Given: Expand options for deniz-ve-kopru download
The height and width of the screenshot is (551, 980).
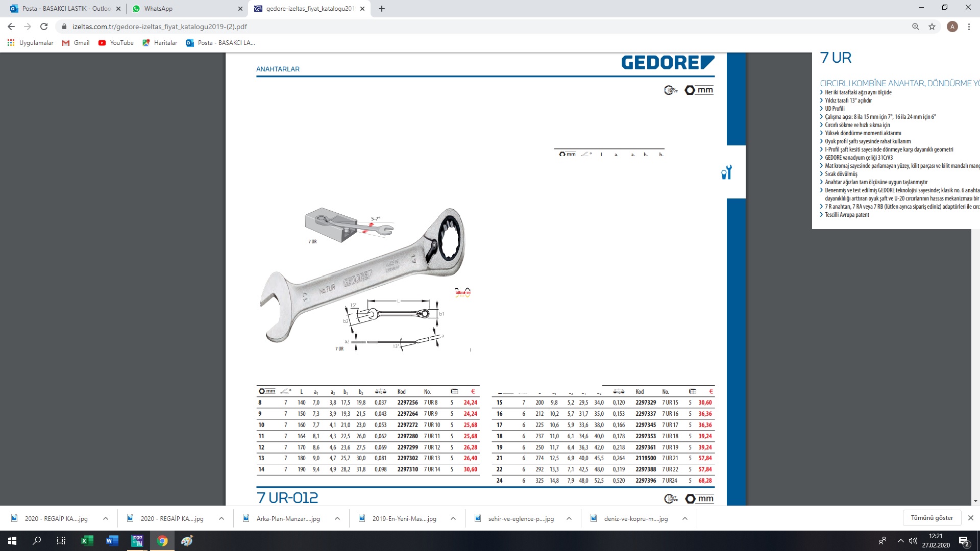Looking at the screenshot, I should pyautogui.click(x=685, y=518).
